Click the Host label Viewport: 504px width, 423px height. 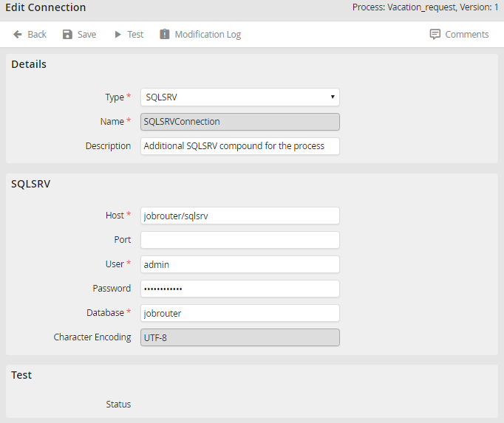point(115,216)
